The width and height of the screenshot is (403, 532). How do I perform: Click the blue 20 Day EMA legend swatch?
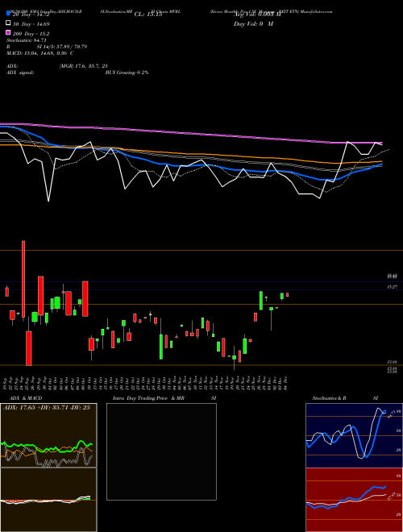(x=8, y=14)
